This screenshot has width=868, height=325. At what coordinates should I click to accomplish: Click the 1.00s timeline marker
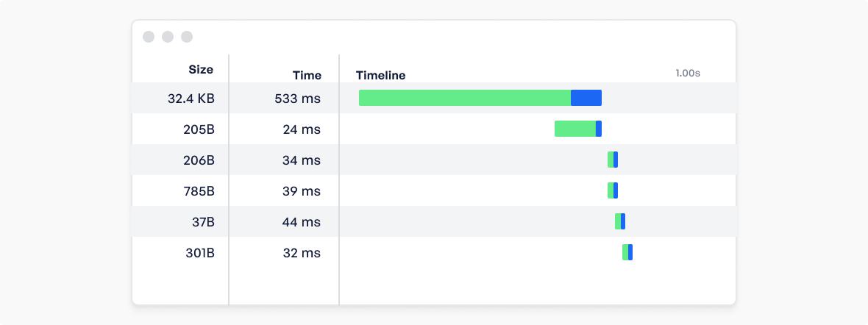click(688, 73)
